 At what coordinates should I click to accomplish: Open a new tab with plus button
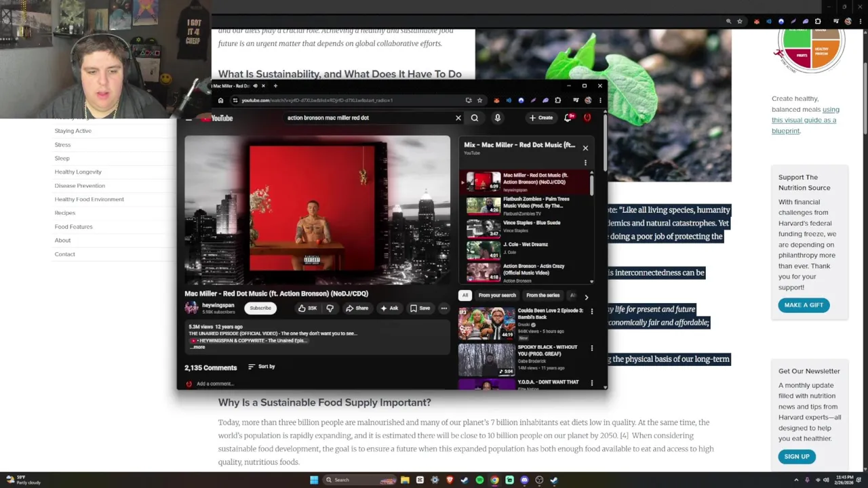[x=275, y=86]
